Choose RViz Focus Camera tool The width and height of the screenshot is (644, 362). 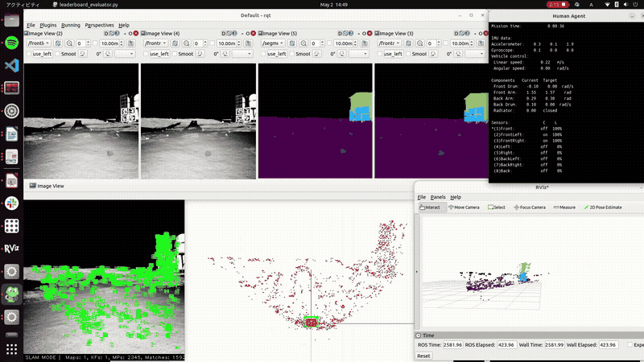pyautogui.click(x=530, y=208)
